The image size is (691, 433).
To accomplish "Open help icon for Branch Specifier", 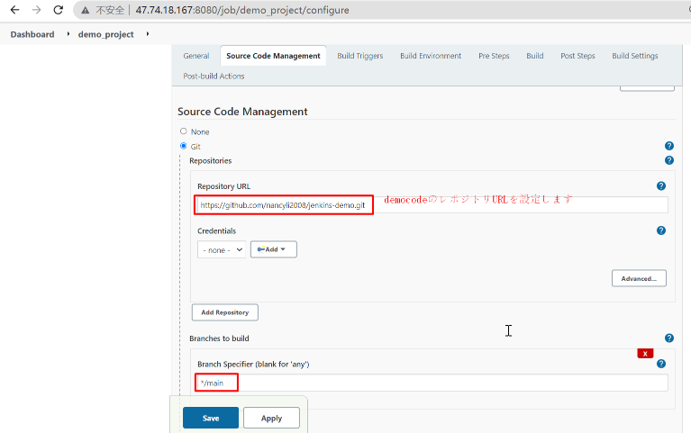I will [661, 363].
